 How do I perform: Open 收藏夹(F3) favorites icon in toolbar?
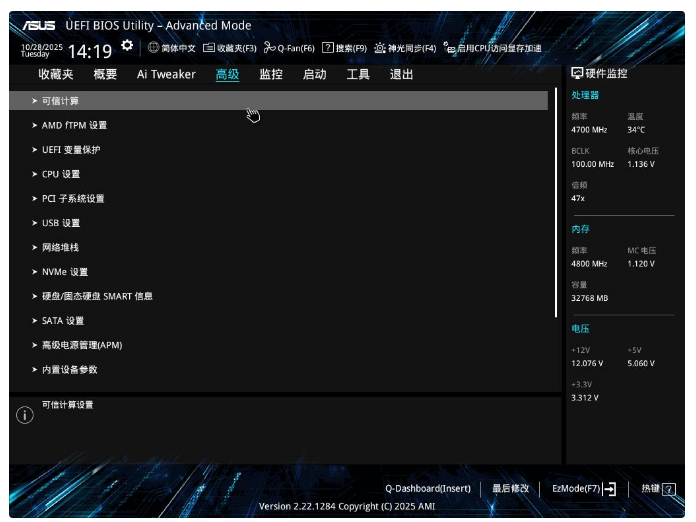[x=209, y=47]
